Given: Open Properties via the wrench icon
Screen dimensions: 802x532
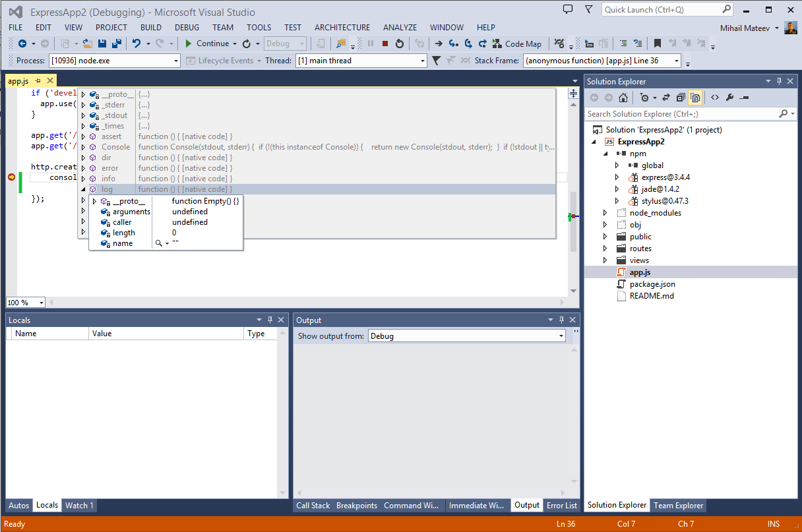Looking at the screenshot, I should [729, 98].
